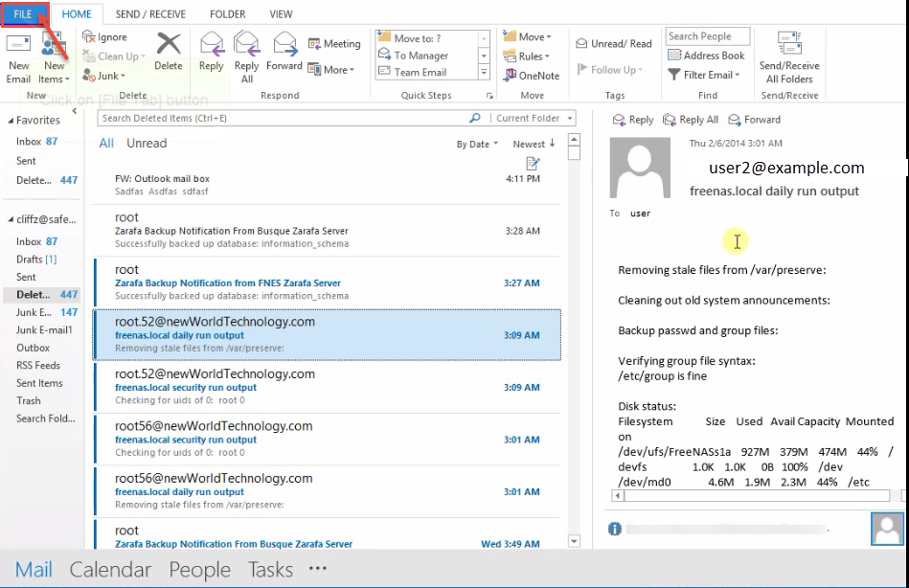Open the Sent folder under Favorites
909x588 pixels.
[26, 161]
